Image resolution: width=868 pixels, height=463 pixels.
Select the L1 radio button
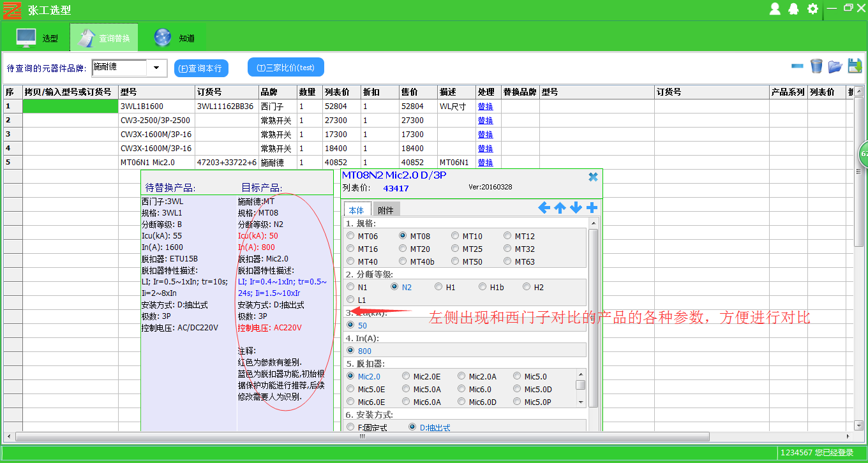(x=350, y=300)
